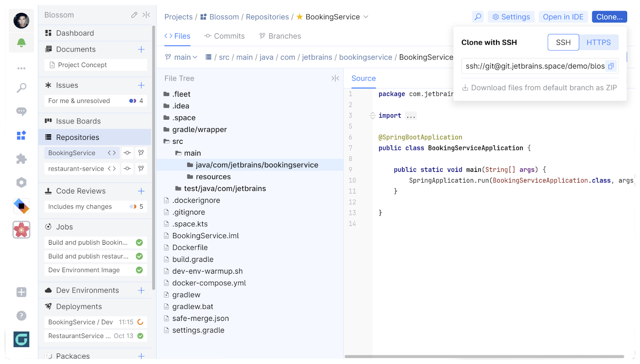Open restaurant-service branches icon
This screenshot has width=640, height=364.
pyautogui.click(x=141, y=169)
